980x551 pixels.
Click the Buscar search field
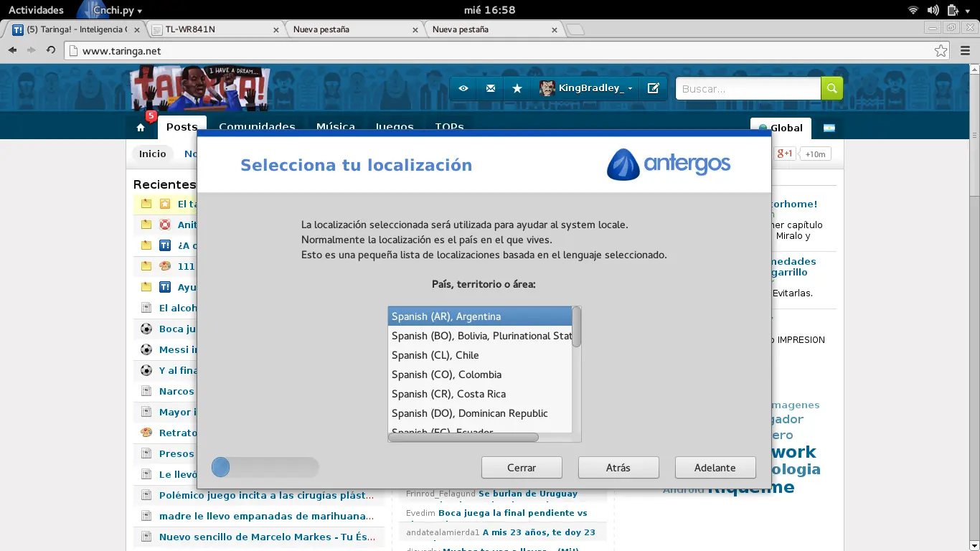tap(748, 88)
